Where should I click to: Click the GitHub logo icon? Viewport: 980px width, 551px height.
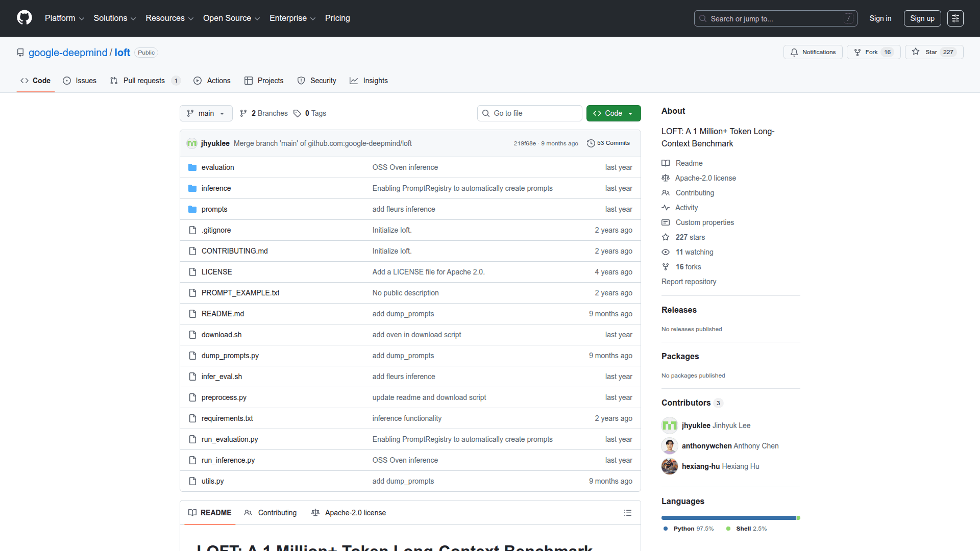(x=24, y=18)
